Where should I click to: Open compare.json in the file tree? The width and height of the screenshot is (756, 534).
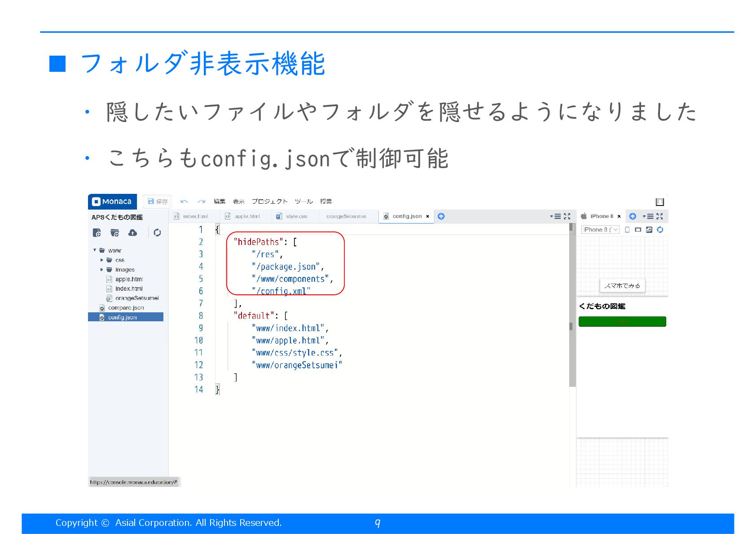[126, 308]
